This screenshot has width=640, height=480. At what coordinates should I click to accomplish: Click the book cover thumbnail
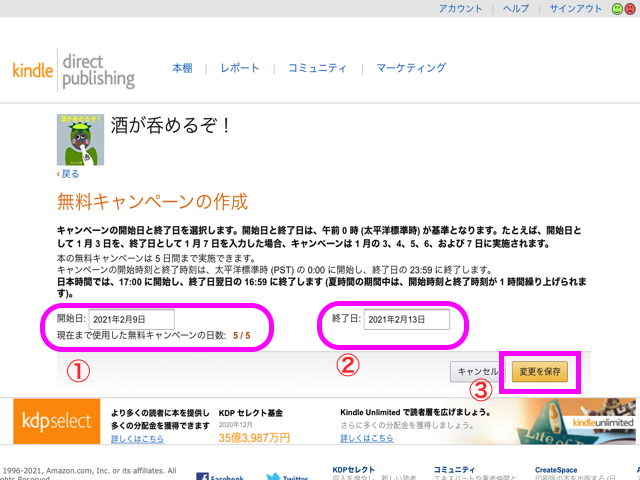[77, 139]
